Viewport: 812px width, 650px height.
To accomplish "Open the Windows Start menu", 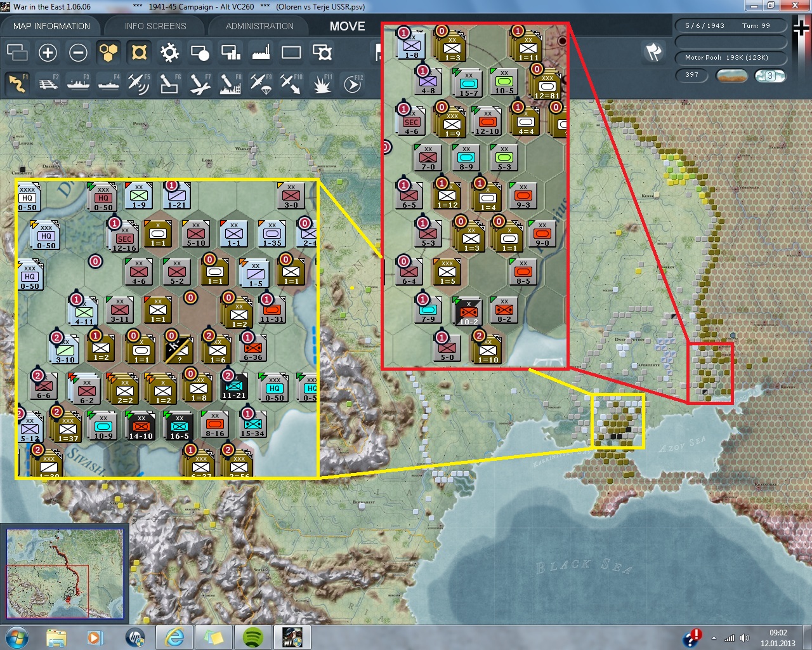I will point(16,637).
